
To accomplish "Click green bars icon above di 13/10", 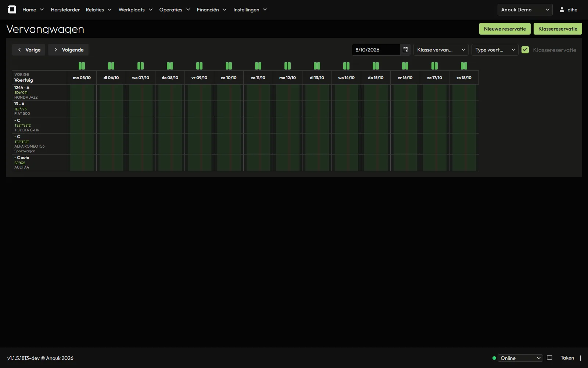I will pyautogui.click(x=317, y=66).
